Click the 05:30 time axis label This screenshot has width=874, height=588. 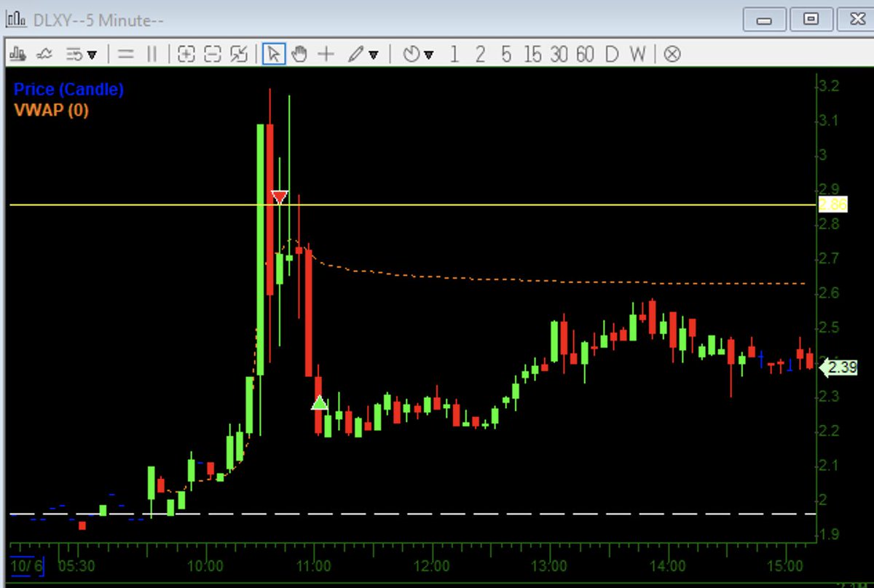click(76, 565)
